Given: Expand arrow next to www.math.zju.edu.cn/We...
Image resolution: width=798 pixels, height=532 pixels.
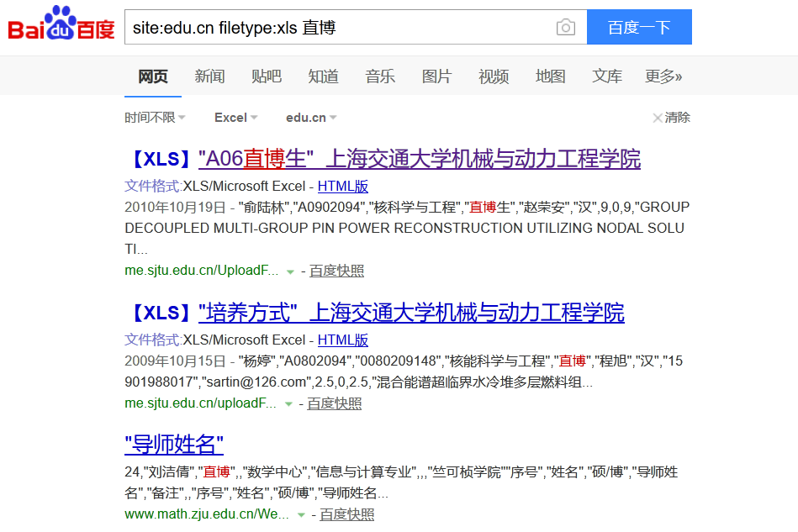Looking at the screenshot, I should pyautogui.click(x=301, y=515).
